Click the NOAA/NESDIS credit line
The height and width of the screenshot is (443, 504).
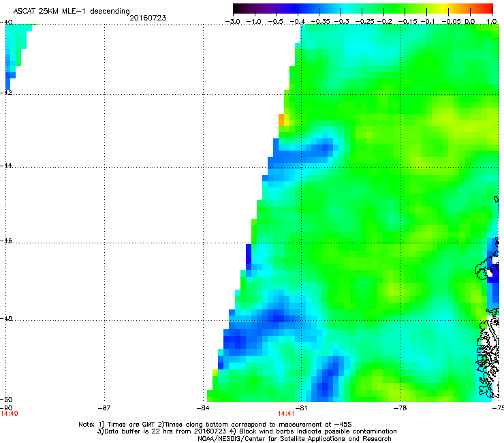(x=294, y=439)
